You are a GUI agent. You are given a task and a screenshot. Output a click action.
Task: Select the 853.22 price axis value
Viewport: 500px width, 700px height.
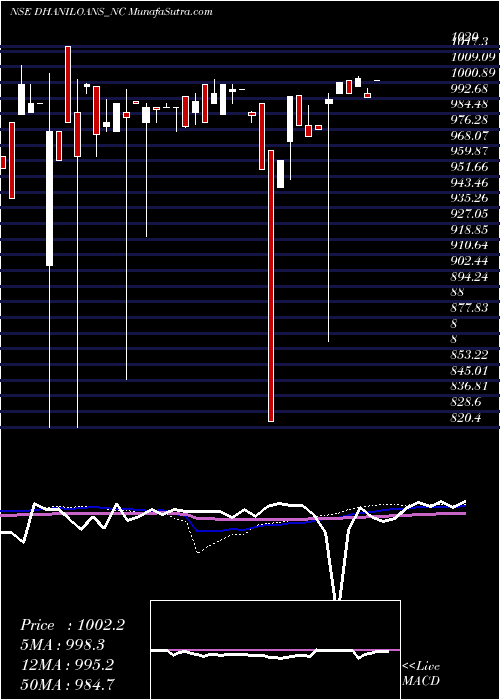tap(469, 355)
